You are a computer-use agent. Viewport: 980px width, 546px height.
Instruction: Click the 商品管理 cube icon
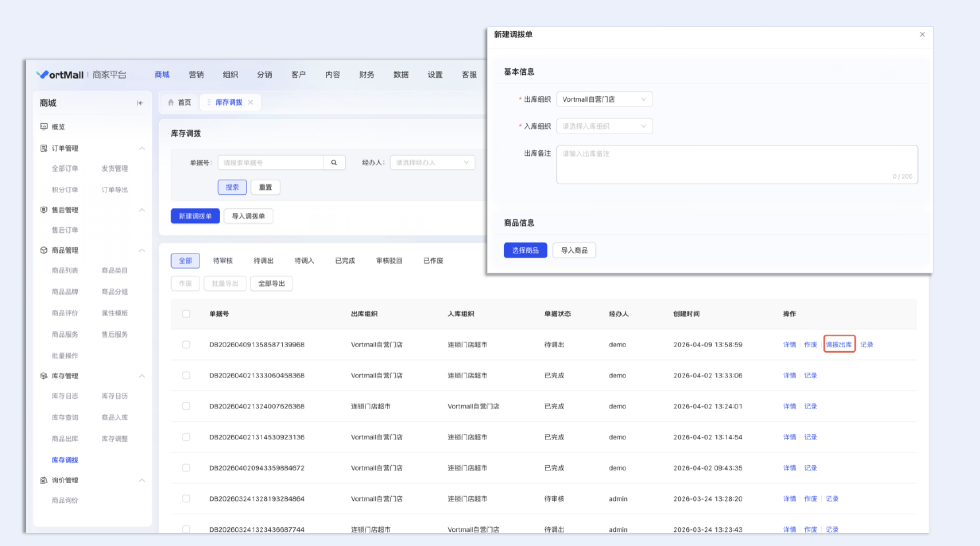44,250
